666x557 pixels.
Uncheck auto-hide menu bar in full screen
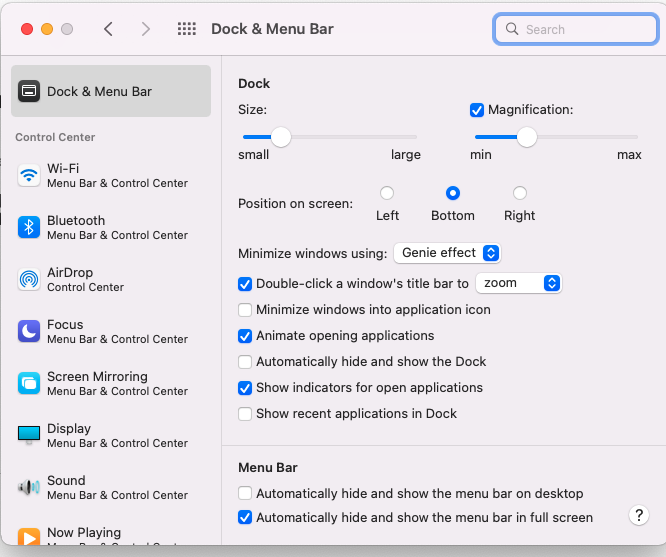245,517
